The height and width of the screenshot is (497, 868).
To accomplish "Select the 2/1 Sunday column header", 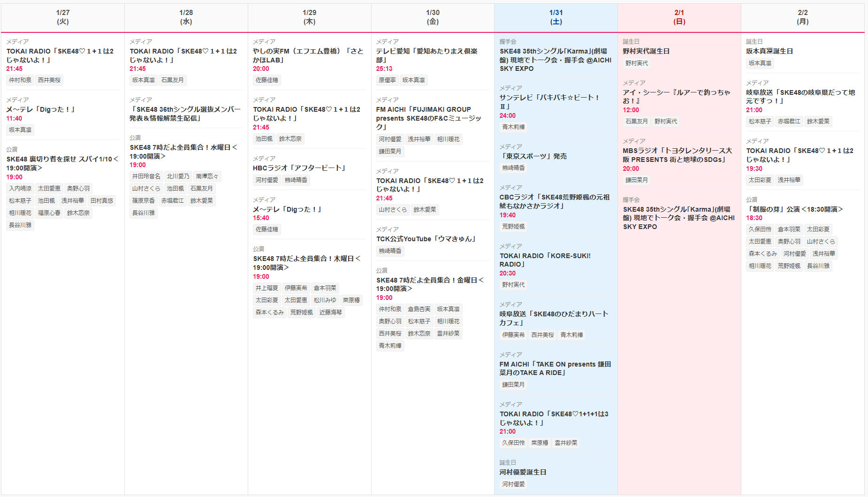I will click(x=679, y=17).
